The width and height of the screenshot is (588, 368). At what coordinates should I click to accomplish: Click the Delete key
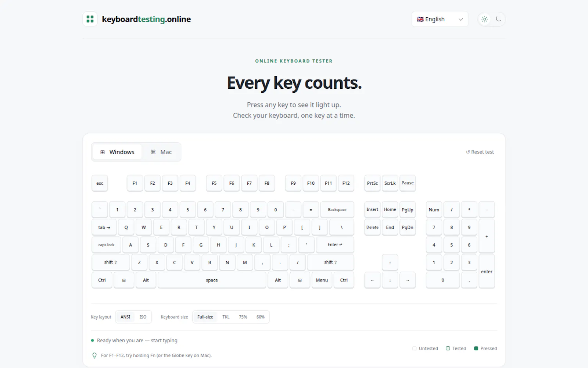(372, 227)
